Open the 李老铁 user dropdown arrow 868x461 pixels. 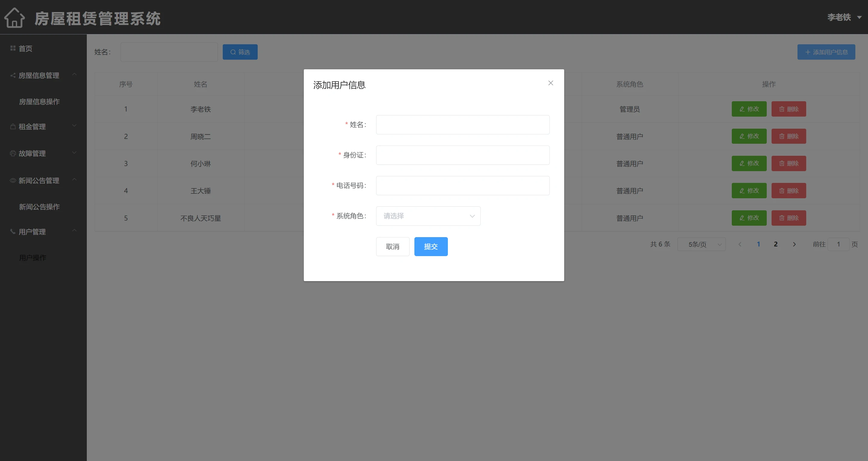(x=859, y=17)
